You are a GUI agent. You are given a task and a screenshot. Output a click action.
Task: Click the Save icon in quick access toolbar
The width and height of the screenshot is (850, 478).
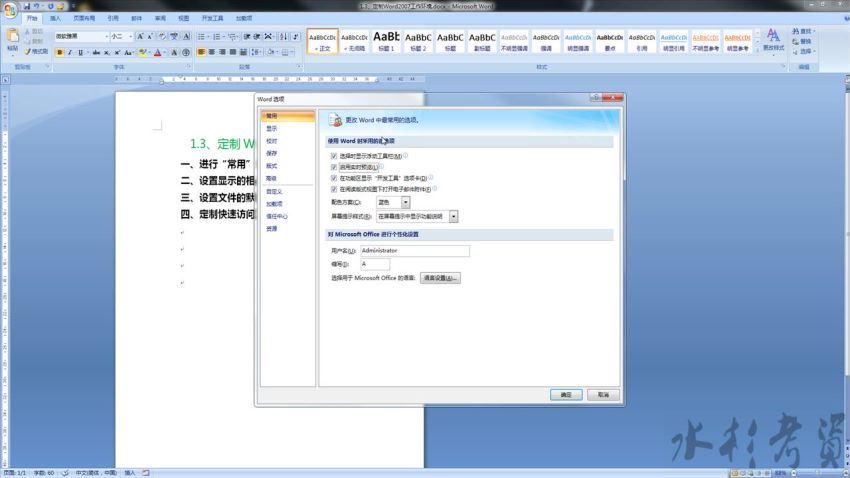[x=27, y=7]
